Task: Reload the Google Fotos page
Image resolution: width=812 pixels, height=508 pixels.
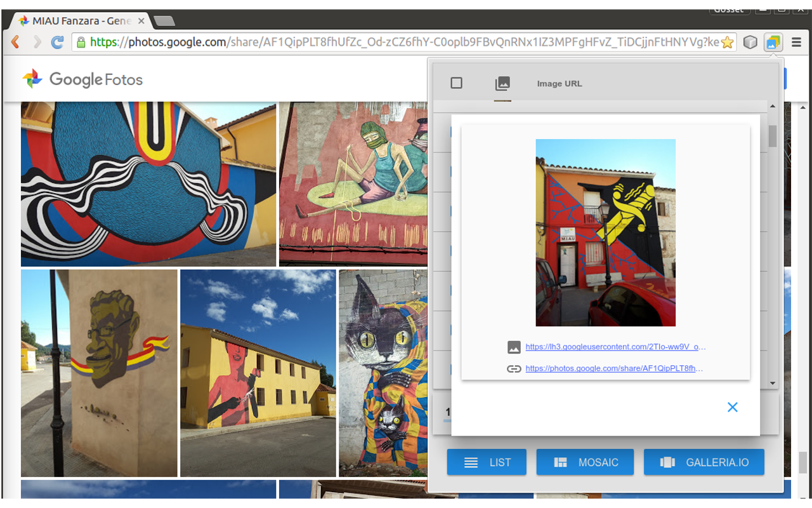Action: pos(57,42)
